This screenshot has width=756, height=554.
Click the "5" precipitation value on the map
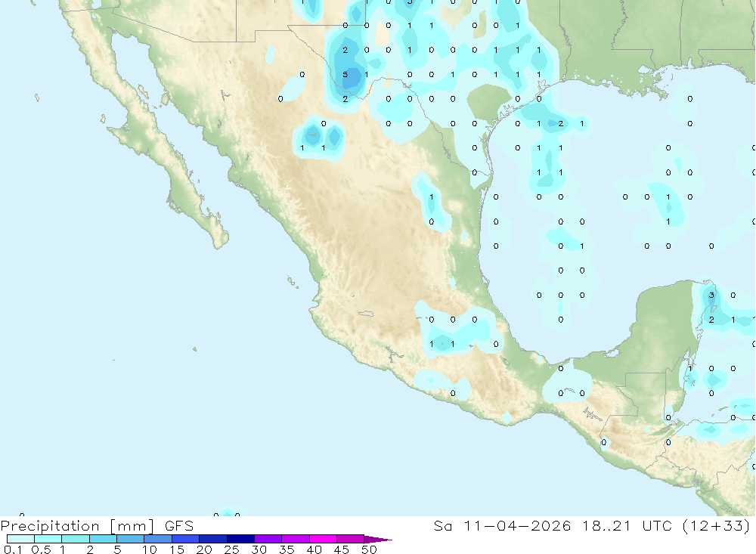tap(345, 74)
